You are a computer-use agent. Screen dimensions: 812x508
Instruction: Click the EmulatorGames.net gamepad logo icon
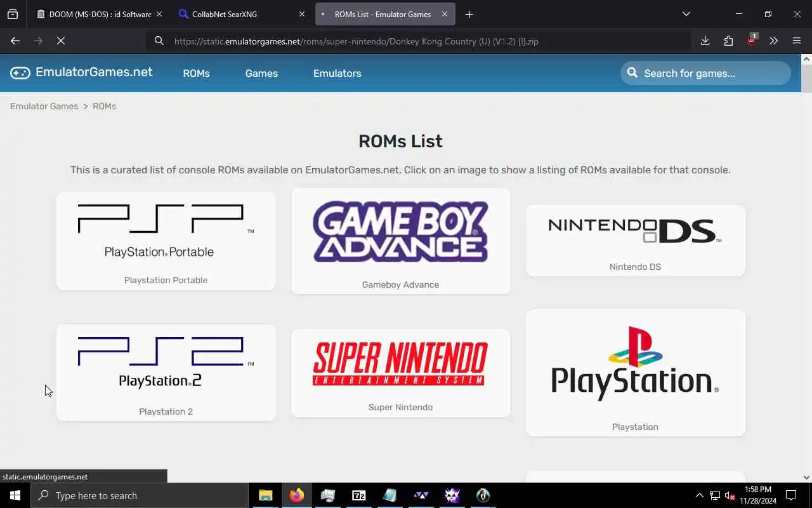pyautogui.click(x=20, y=73)
